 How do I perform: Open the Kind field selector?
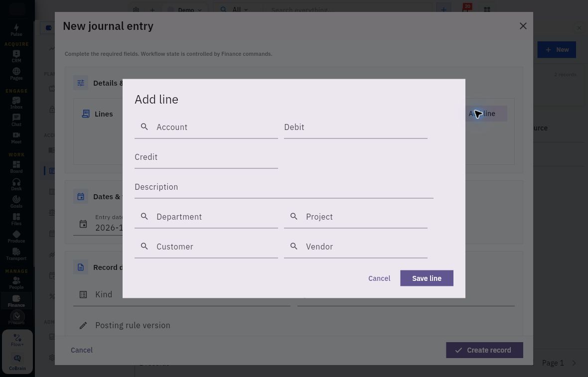tap(181, 294)
